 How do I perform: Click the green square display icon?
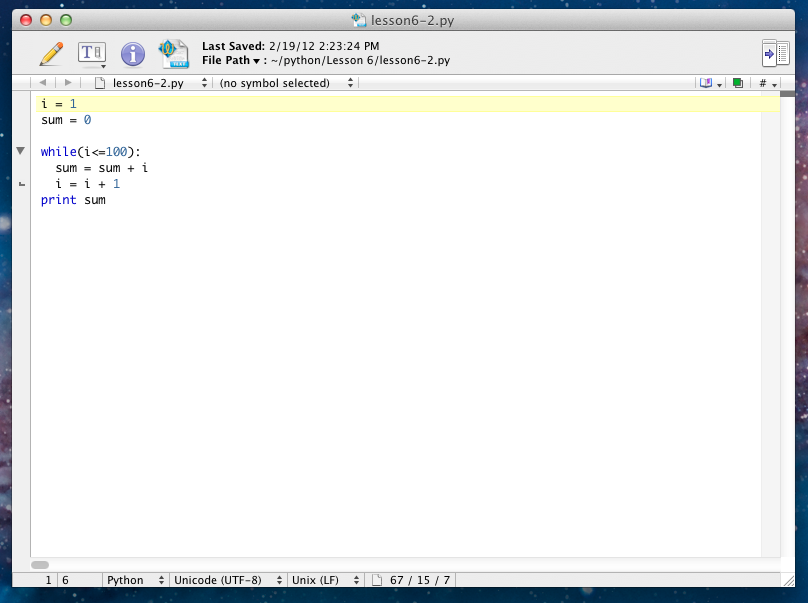[x=737, y=83]
